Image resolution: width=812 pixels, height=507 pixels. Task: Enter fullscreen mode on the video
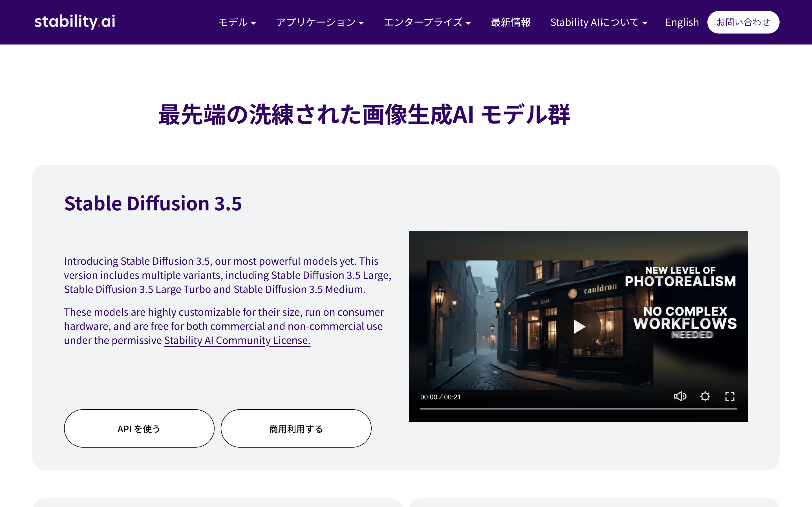(x=730, y=396)
